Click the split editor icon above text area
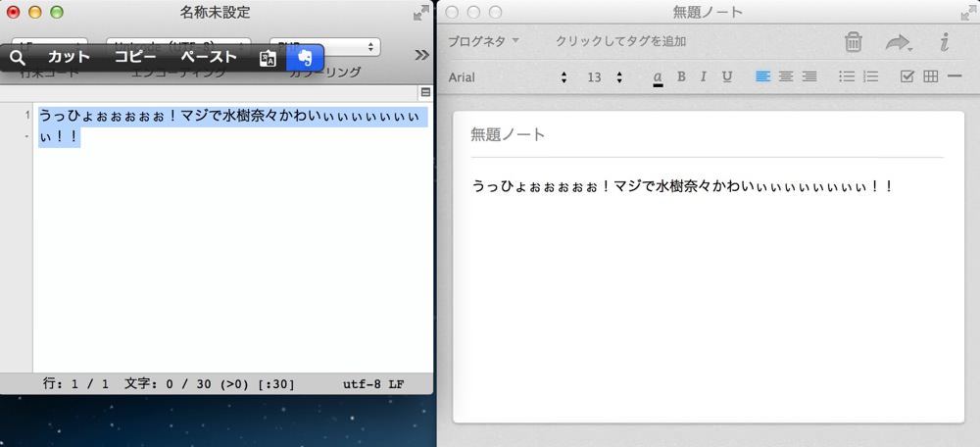Image resolution: width=980 pixels, height=447 pixels. 425,92
